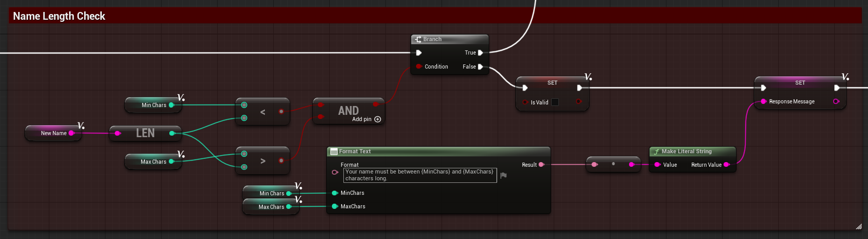Screen dimensions: 868x239
Task: Select the less-than comparison node
Action: [x=262, y=112]
